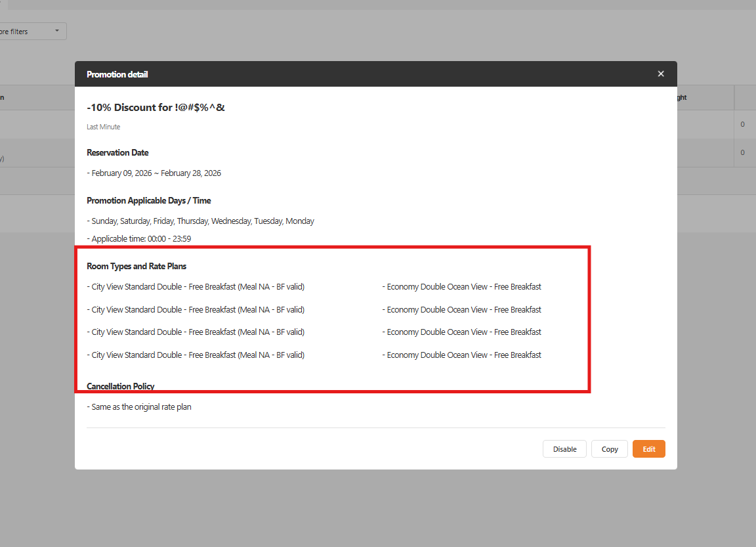Click the 'Last Minute' label
The width and height of the screenshot is (756, 547).
(103, 127)
